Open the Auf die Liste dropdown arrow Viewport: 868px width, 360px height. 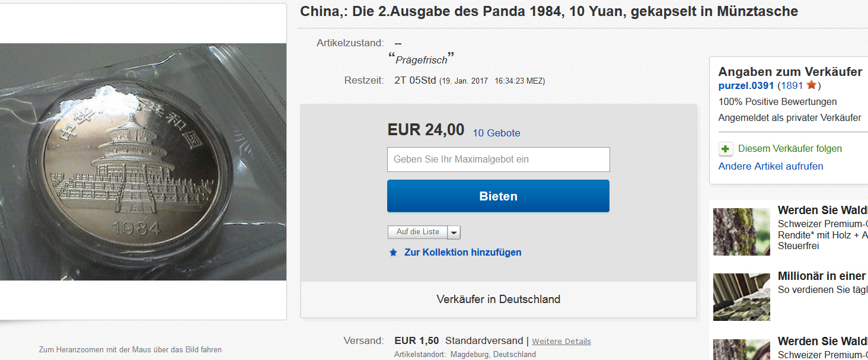tap(454, 232)
